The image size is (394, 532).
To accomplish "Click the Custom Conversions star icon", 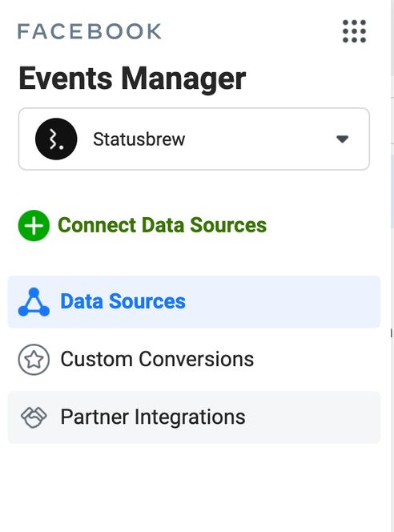I will 34,359.
